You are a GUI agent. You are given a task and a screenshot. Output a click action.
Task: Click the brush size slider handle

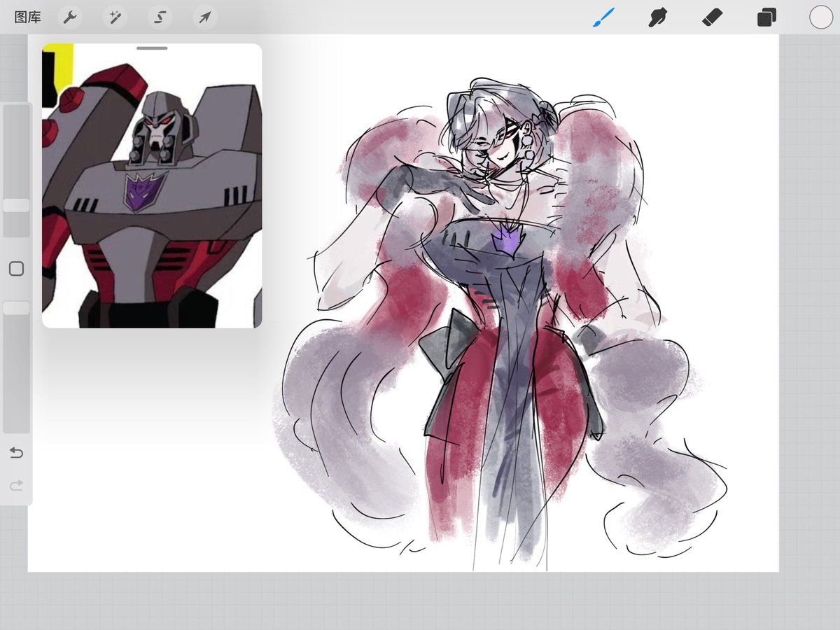coord(16,205)
